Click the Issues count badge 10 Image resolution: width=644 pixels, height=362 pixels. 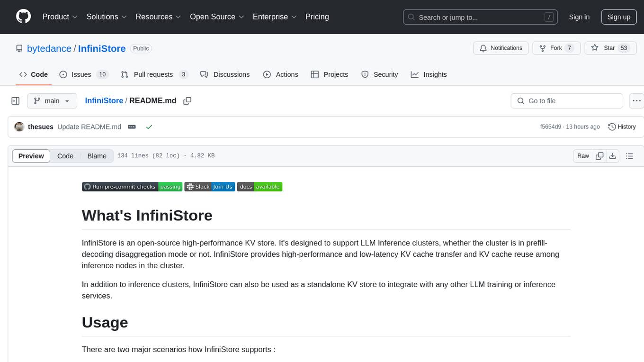(102, 74)
